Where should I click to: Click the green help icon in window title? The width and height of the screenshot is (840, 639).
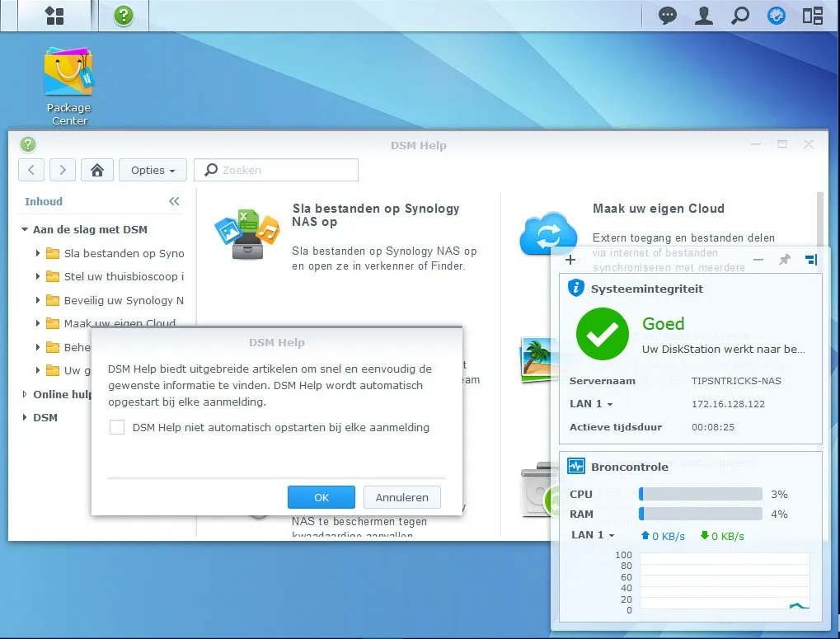28,144
